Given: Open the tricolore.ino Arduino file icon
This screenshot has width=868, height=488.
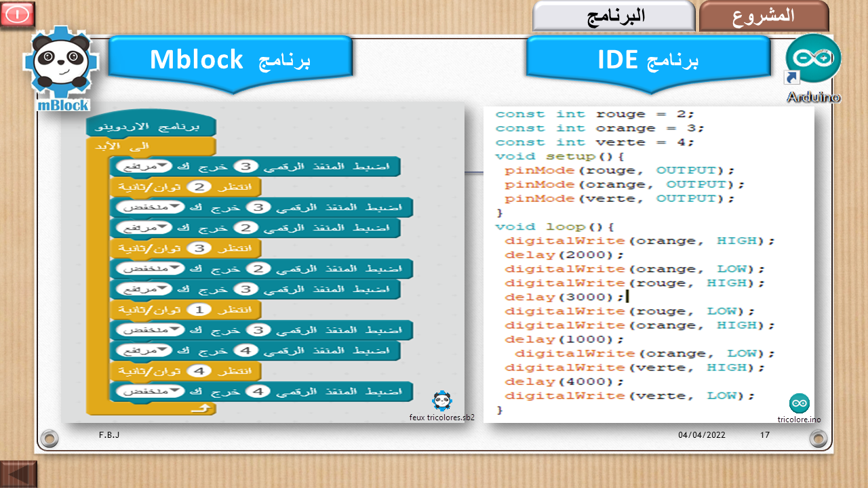Looking at the screenshot, I should tap(799, 404).
